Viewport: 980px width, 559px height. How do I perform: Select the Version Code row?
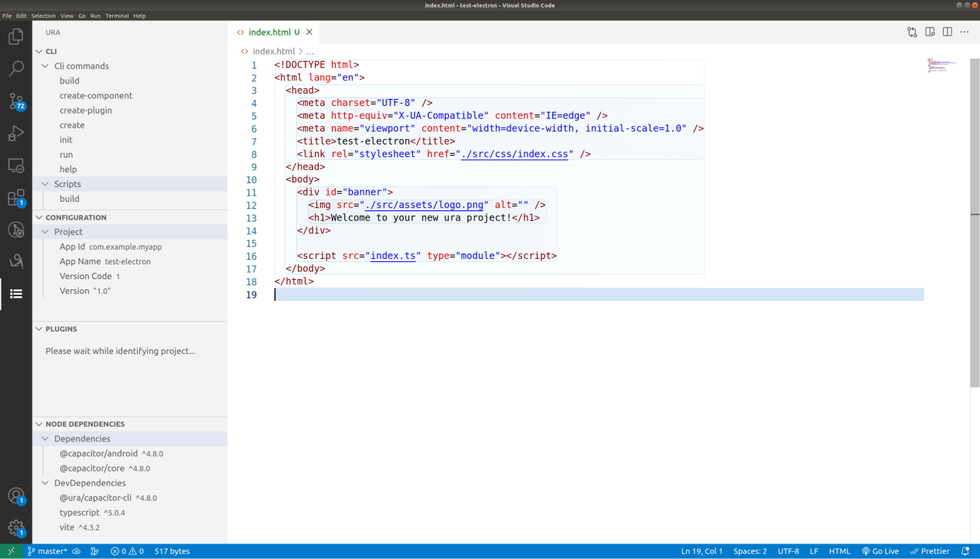click(130, 276)
